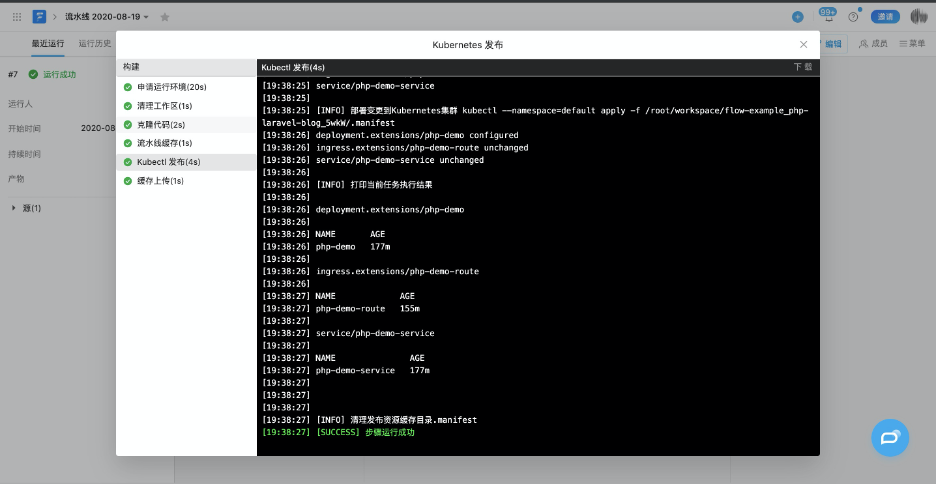Click the blue Flow product logo
This screenshot has height=484, width=936.
click(x=39, y=17)
